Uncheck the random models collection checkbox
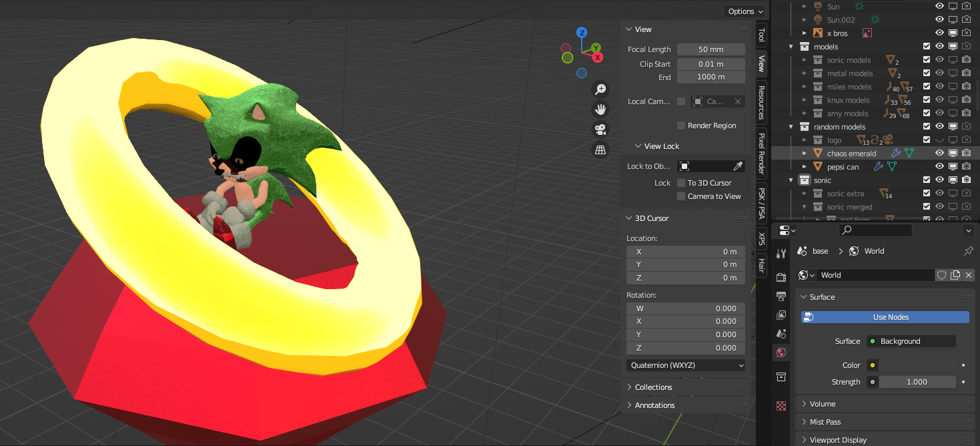Viewport: 980px width, 446px height. coord(927,127)
